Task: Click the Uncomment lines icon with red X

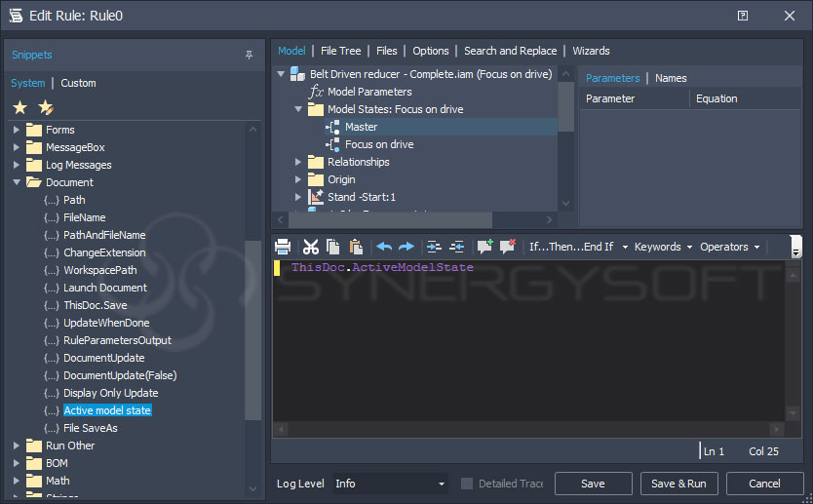Action: tap(507, 247)
